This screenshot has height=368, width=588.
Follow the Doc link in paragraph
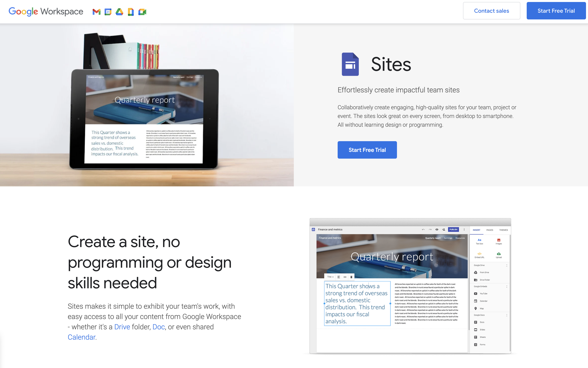point(159,327)
